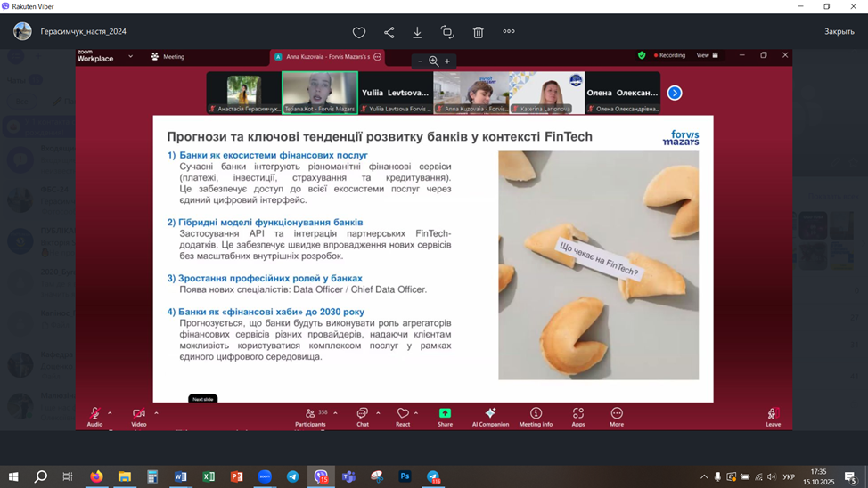Turn on the Video camera
The width and height of the screenshot is (868, 488).
[139, 415]
